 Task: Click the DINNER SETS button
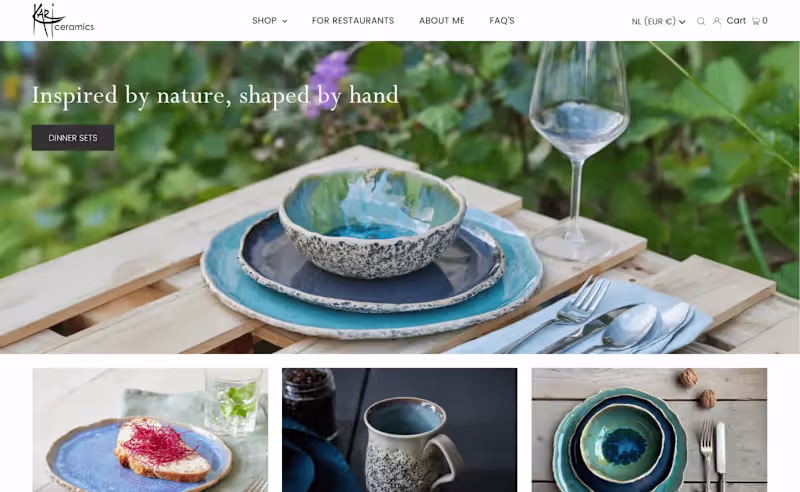[x=73, y=138]
